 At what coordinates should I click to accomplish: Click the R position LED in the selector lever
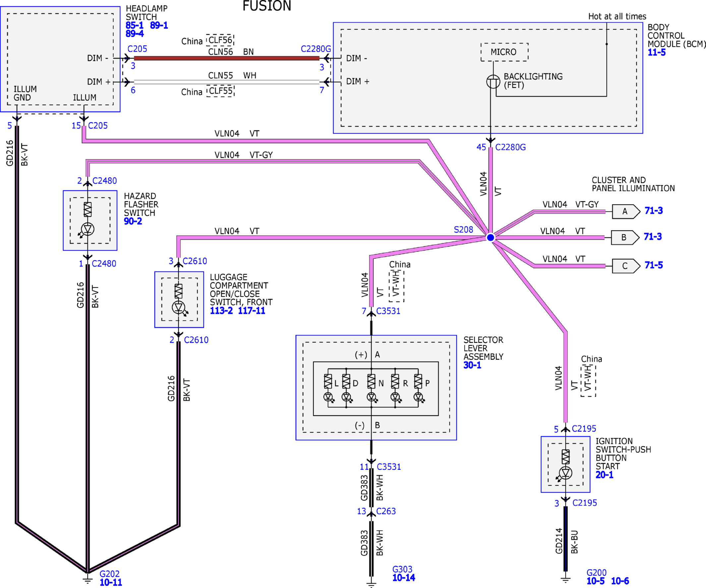[395, 397]
